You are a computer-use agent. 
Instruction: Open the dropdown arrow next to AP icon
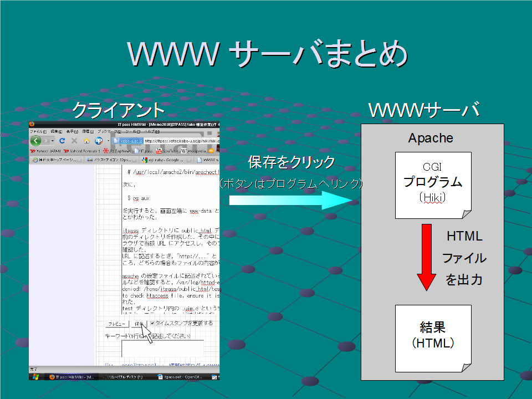(108, 141)
